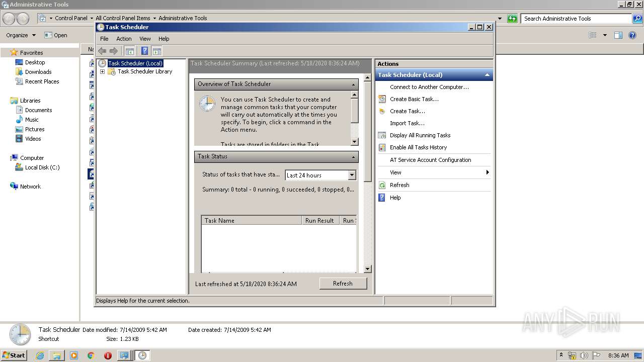The image size is (644, 362).
Task: Collapse the Task Scheduler (Local) actions group
Action: pos(487,75)
